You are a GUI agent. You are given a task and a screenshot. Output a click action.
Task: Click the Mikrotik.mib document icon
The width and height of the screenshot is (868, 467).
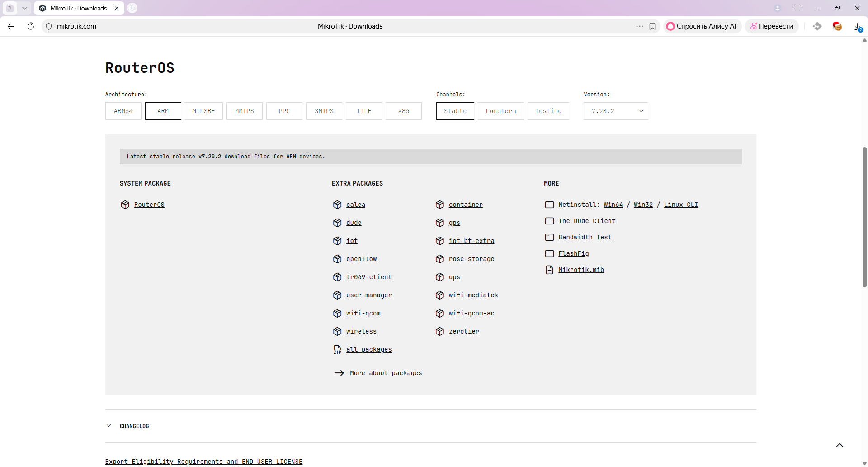click(549, 270)
